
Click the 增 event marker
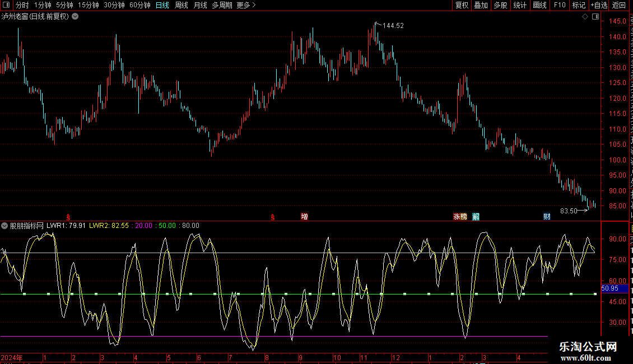(304, 217)
